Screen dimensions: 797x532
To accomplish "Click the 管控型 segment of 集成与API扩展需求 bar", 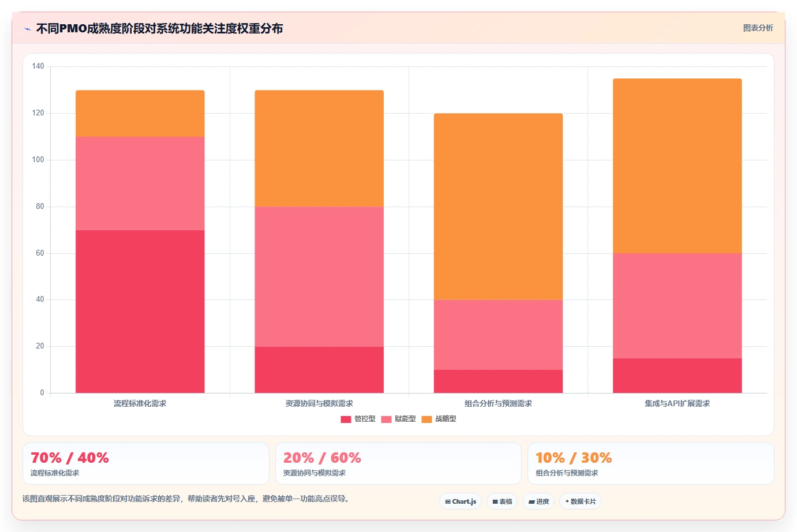I will [678, 376].
